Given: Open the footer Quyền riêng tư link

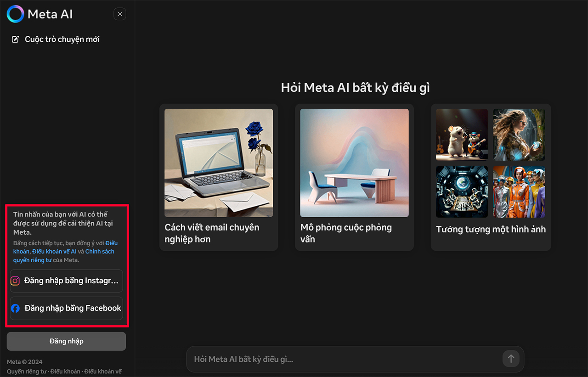Looking at the screenshot, I should click(x=27, y=371).
